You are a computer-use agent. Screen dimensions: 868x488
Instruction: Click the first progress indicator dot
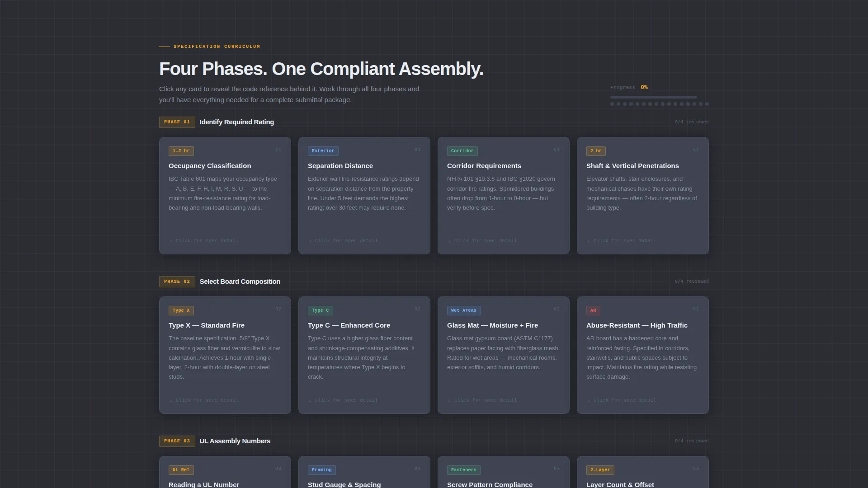[612, 104]
